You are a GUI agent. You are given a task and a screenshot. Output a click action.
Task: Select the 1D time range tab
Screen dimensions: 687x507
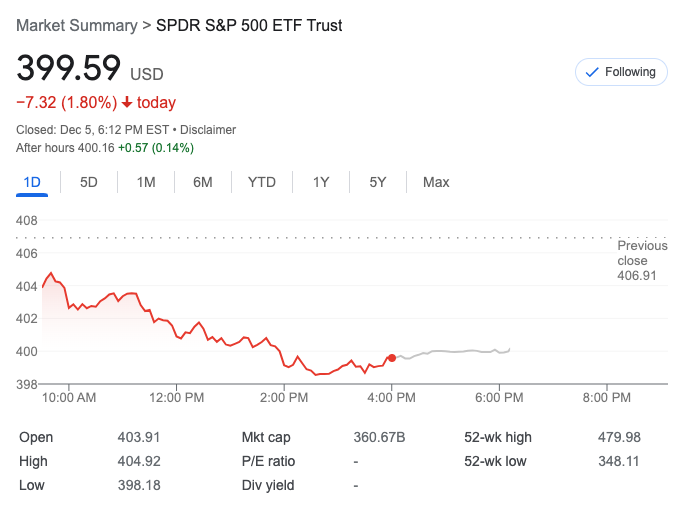click(x=32, y=182)
